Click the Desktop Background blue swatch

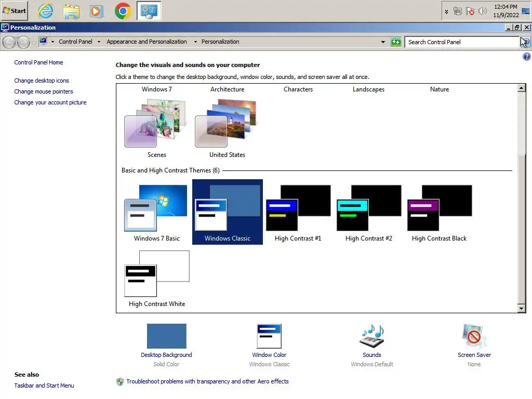tap(167, 336)
